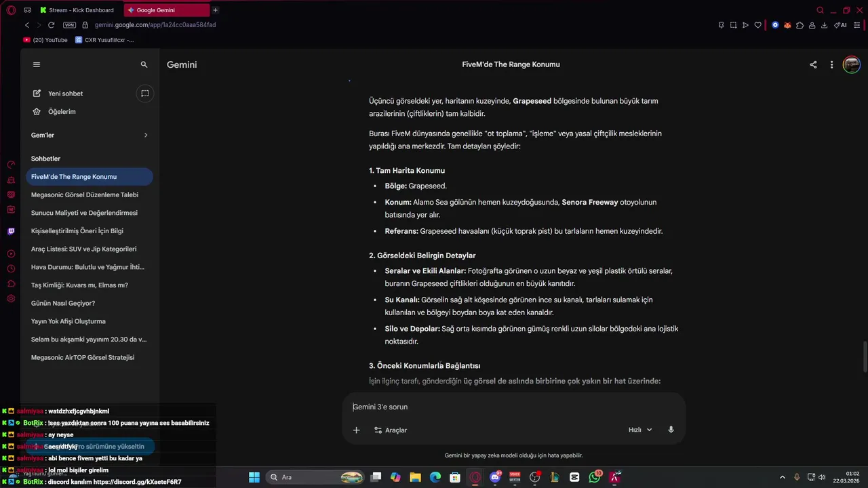Screen dimensions: 868x488
Task: Open the YouTube bookmark
Action: pyautogui.click(x=45, y=40)
